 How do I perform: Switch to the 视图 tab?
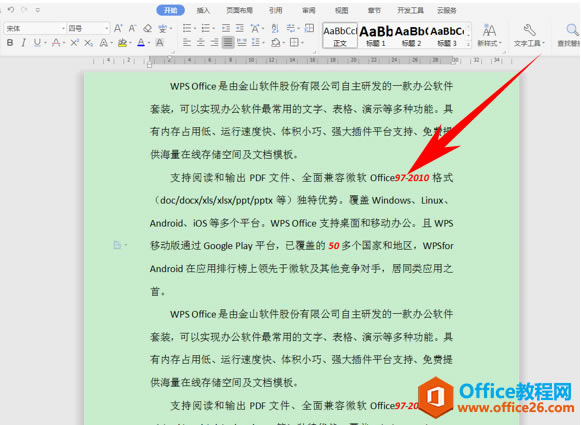pyautogui.click(x=341, y=10)
